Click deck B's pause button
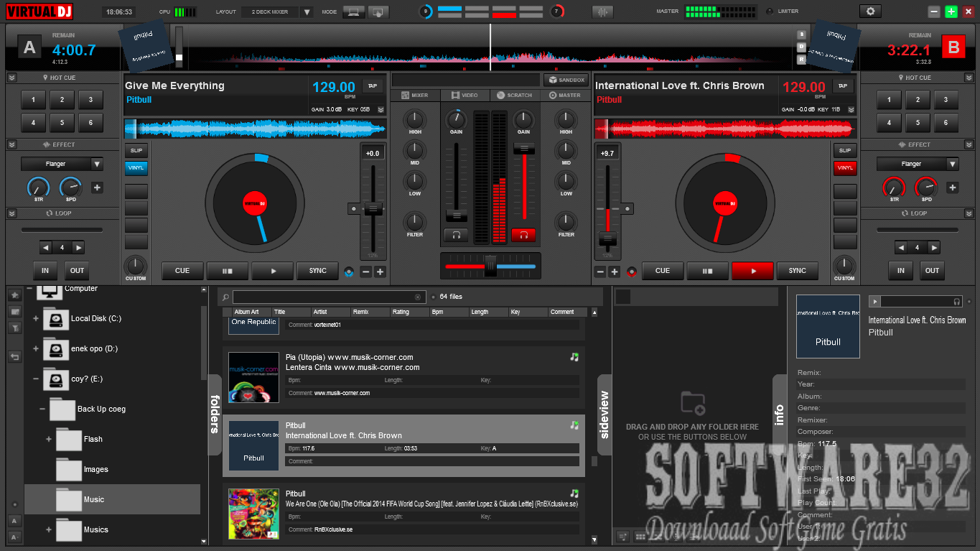Image resolution: width=980 pixels, height=551 pixels. (707, 271)
